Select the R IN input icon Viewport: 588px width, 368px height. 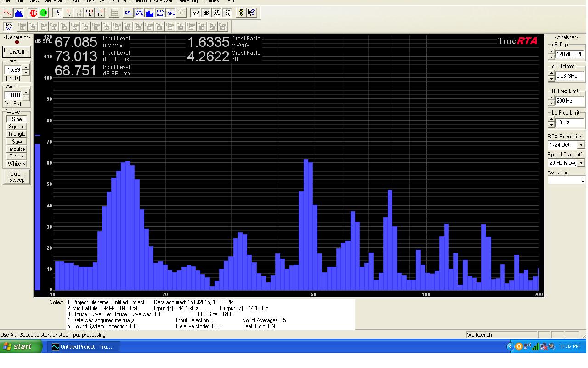tap(68, 13)
